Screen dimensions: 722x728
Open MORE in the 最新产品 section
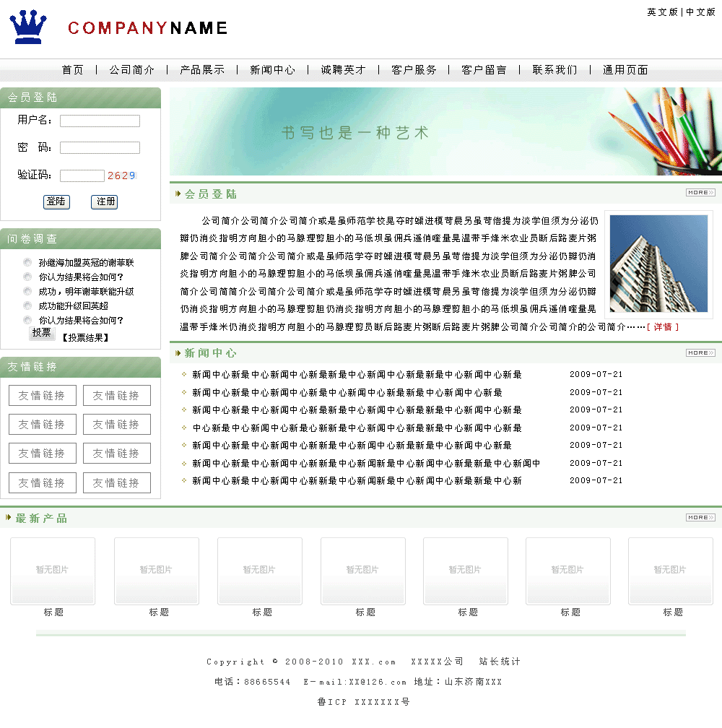click(700, 518)
